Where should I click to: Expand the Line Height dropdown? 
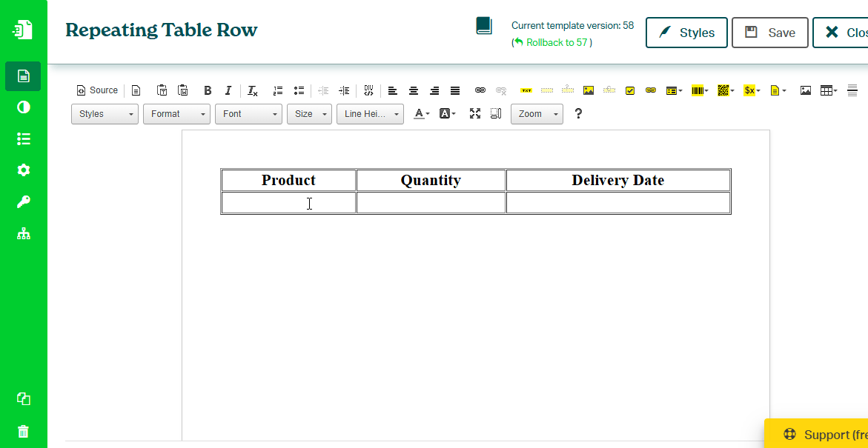(370, 114)
